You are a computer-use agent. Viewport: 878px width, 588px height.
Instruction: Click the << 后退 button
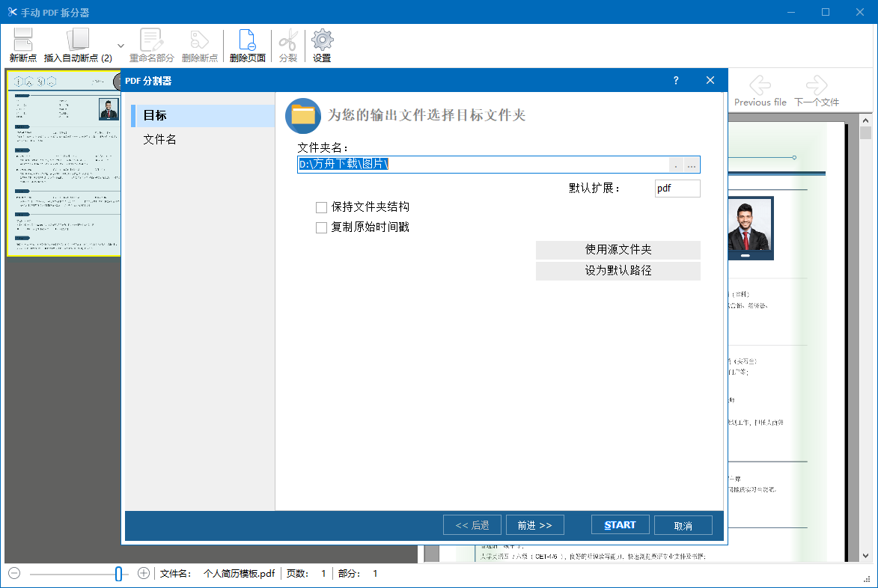click(x=472, y=525)
